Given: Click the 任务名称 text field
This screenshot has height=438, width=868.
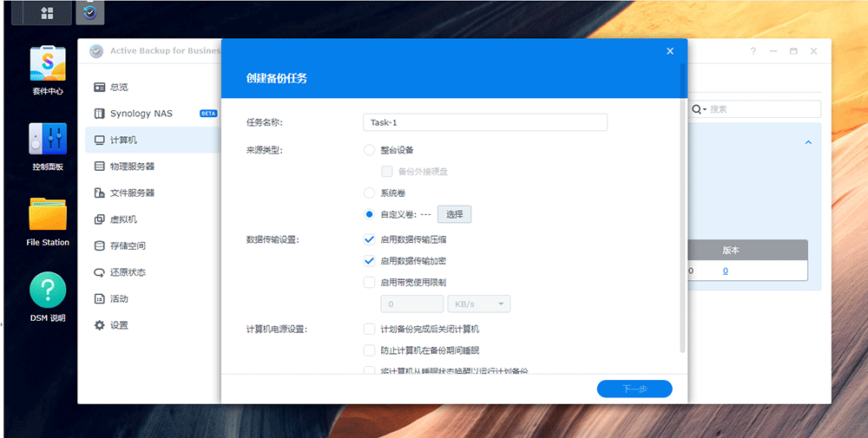Looking at the screenshot, I should (484, 122).
